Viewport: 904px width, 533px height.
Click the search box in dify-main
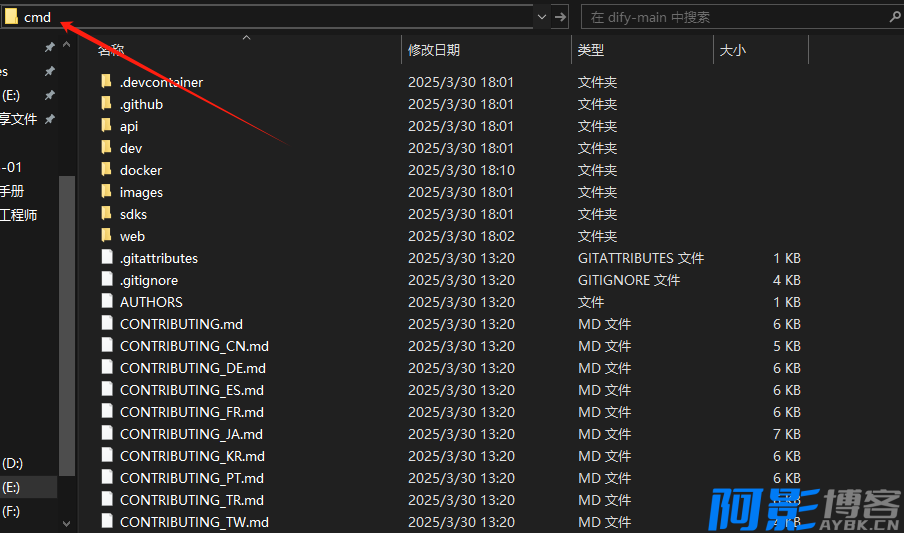[x=730, y=17]
